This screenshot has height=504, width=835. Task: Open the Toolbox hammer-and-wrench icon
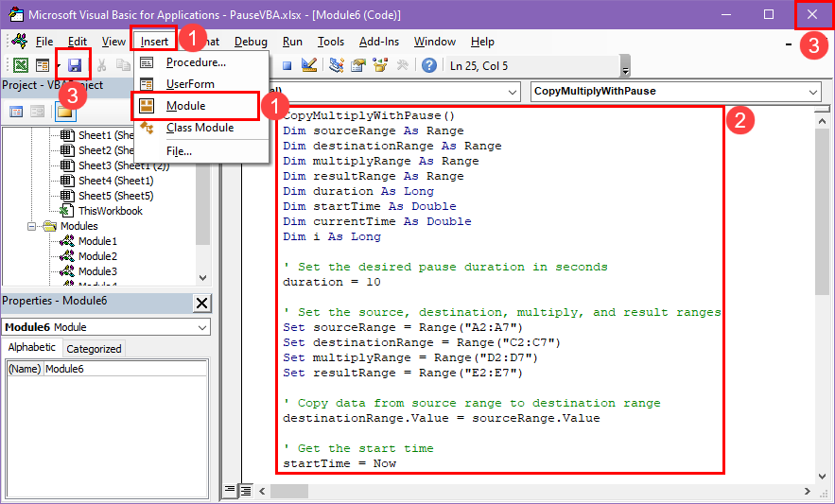tap(403, 65)
